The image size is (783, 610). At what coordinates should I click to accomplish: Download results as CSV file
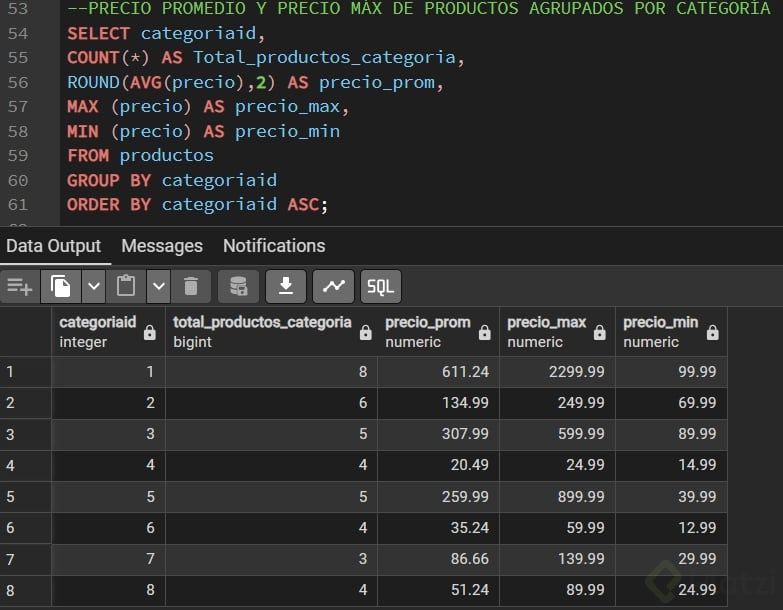pos(285,287)
